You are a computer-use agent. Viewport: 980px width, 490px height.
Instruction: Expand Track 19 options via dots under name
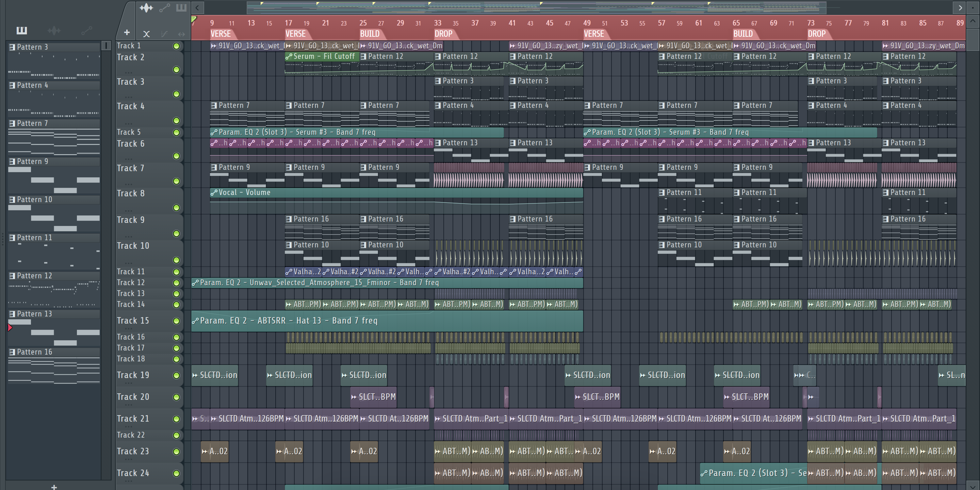[x=129, y=383]
